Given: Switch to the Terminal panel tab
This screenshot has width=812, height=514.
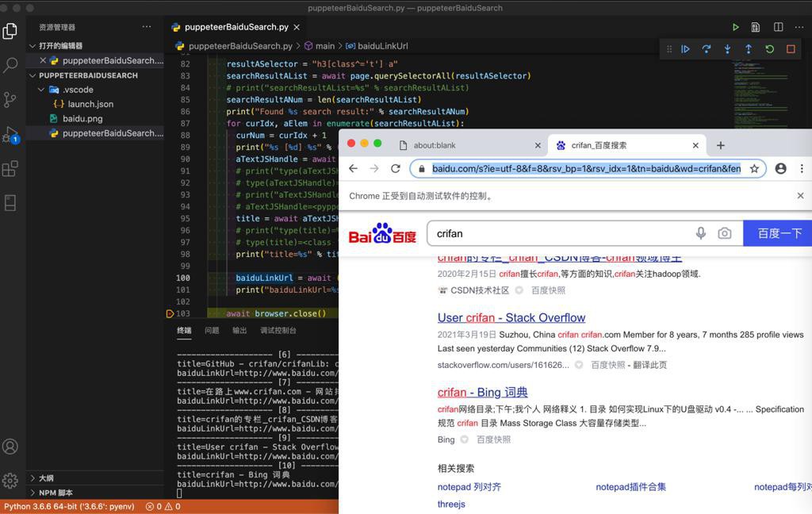Looking at the screenshot, I should 184,331.
